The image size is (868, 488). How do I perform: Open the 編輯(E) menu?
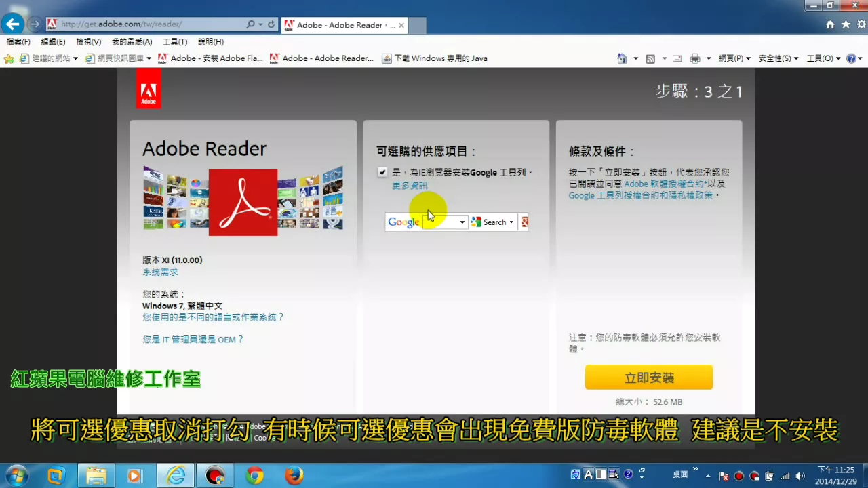click(53, 42)
